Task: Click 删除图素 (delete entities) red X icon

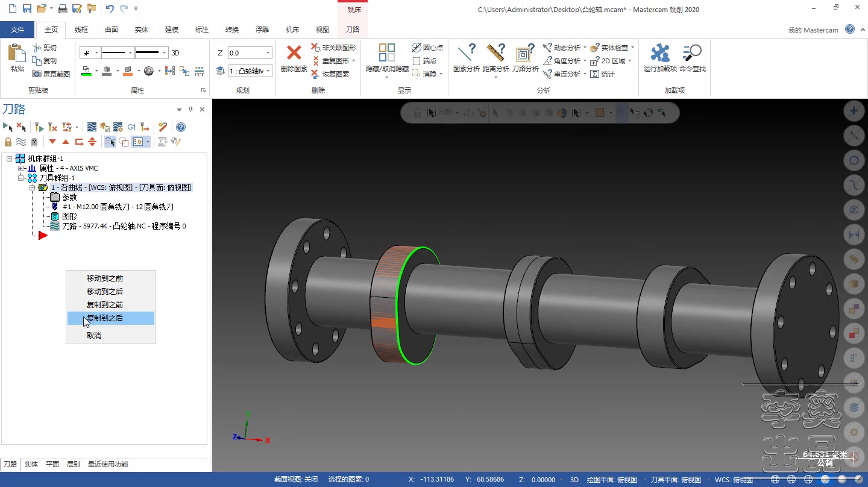Action: coord(294,52)
